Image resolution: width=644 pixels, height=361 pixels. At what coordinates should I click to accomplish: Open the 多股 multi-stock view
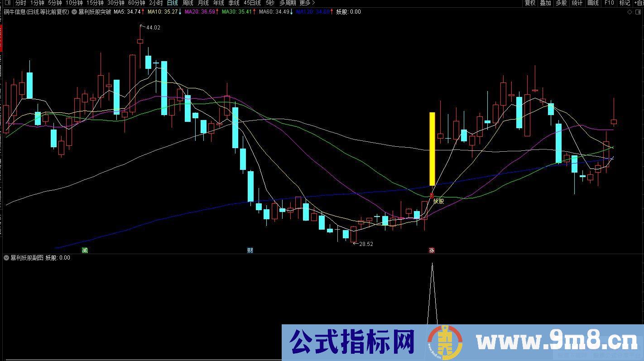click(561, 3)
